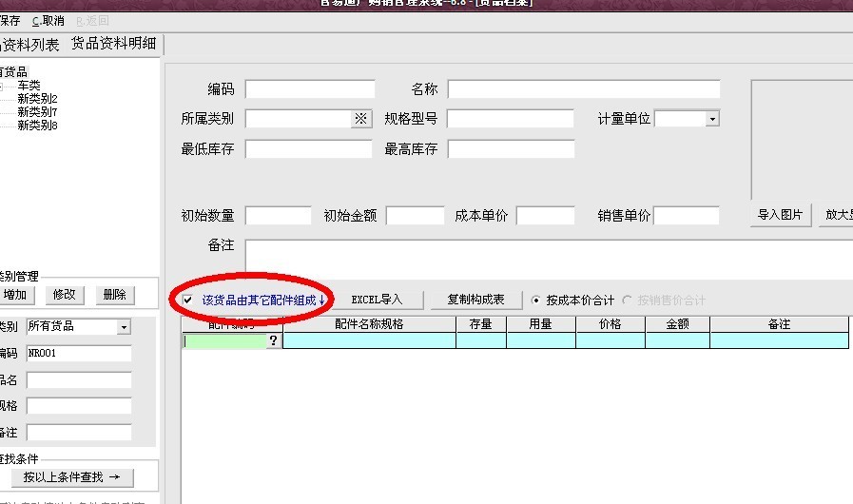Select 新类别2 tree node
The image size is (853, 504).
[37, 99]
